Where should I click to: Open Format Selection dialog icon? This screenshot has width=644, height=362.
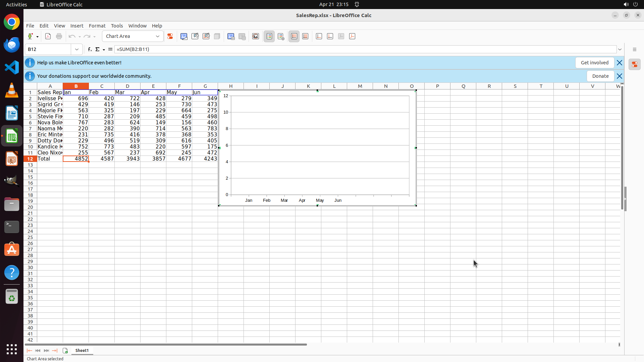tap(170, 37)
